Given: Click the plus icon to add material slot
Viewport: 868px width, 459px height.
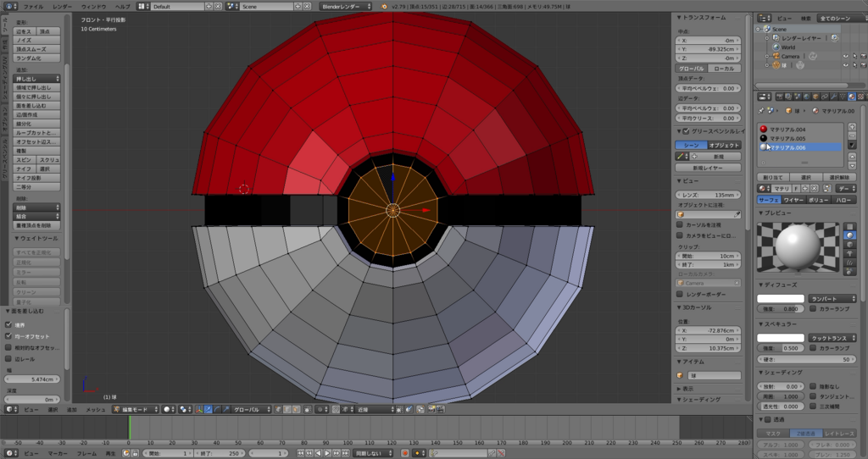Looking at the screenshot, I should [x=853, y=129].
